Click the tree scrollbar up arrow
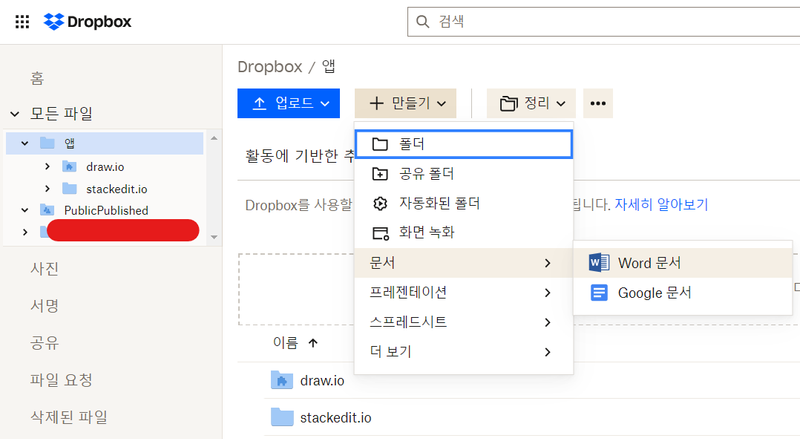The height and width of the screenshot is (439, 800). click(214, 138)
